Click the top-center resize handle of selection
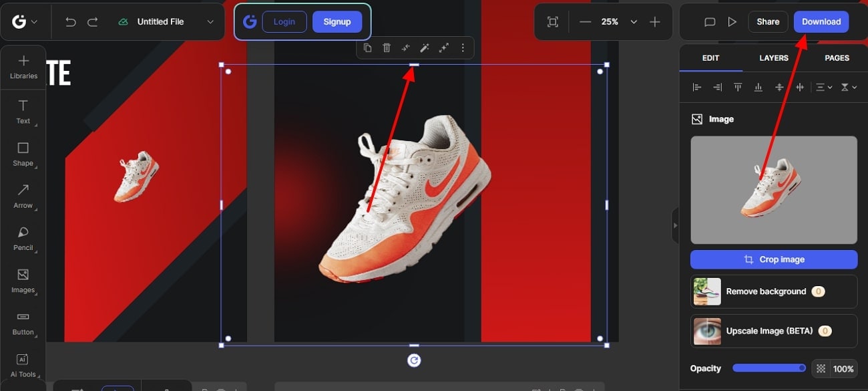 coord(414,65)
